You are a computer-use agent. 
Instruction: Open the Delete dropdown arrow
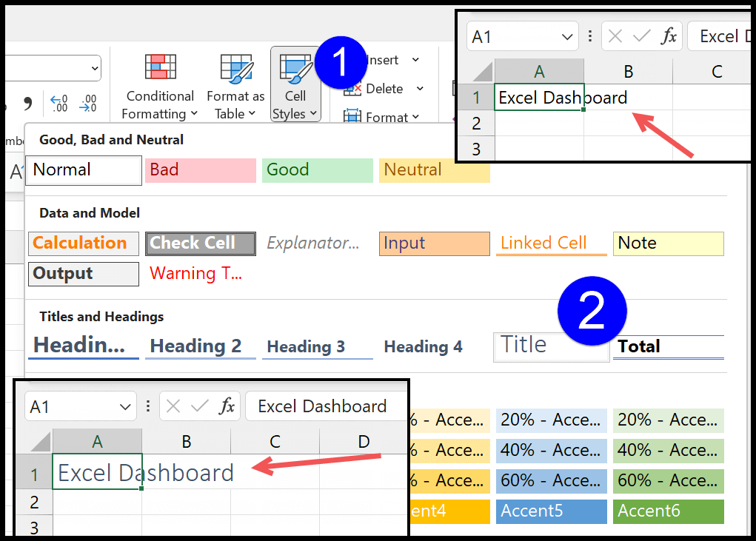[x=419, y=88]
